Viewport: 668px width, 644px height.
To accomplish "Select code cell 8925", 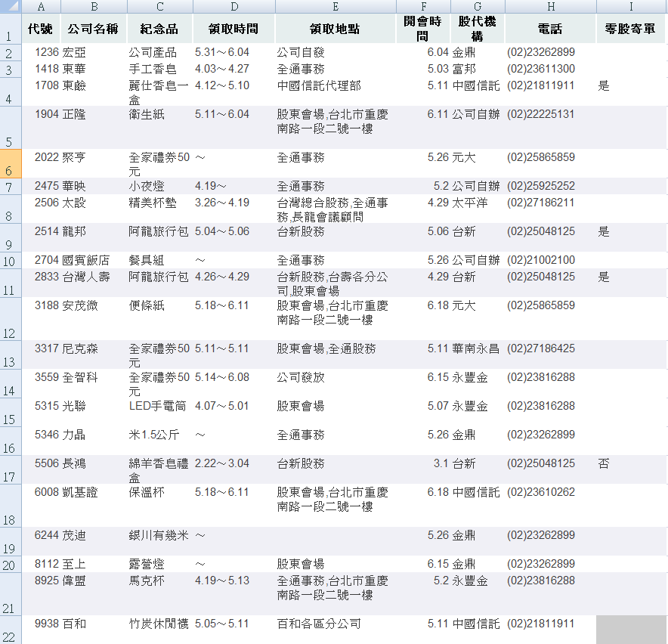I will tap(42, 593).
